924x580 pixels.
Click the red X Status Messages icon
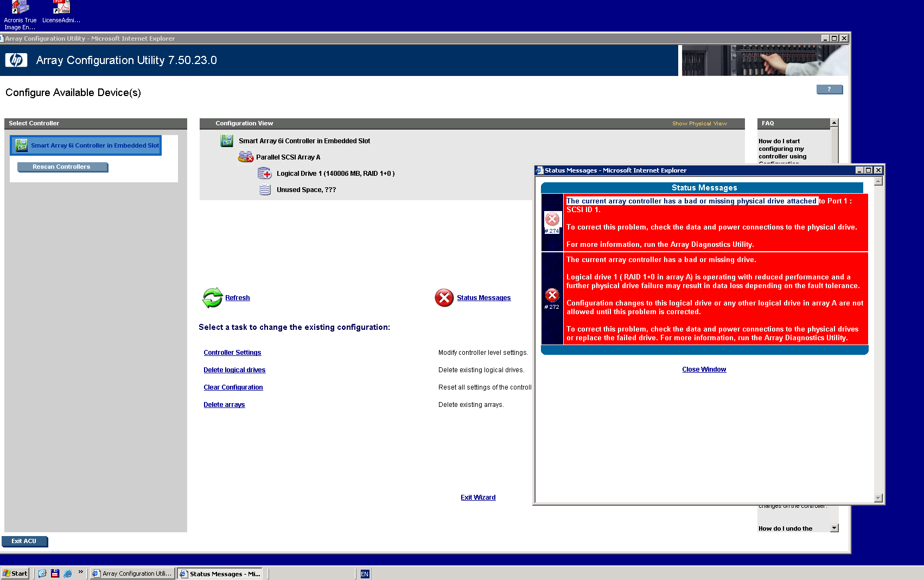[x=444, y=297]
